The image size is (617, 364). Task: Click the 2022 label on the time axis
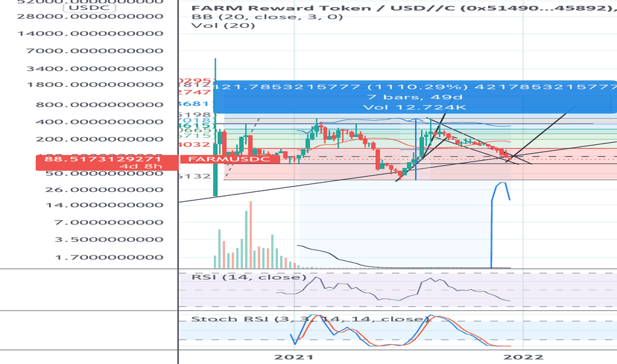(524, 357)
